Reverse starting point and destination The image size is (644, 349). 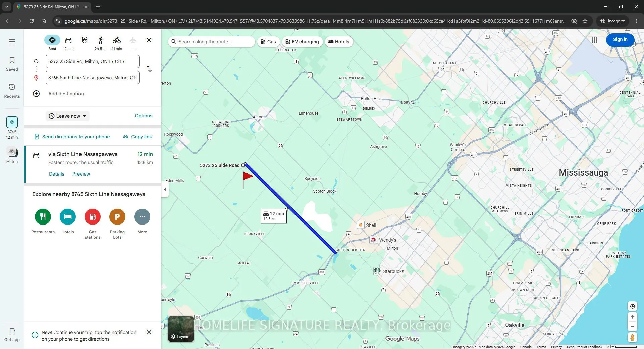(149, 69)
